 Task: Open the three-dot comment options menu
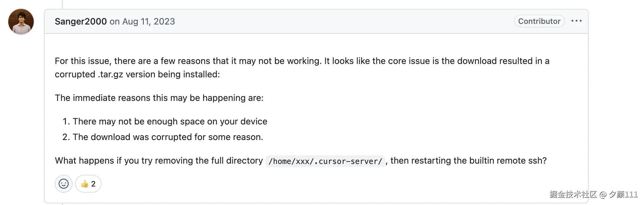576,21
